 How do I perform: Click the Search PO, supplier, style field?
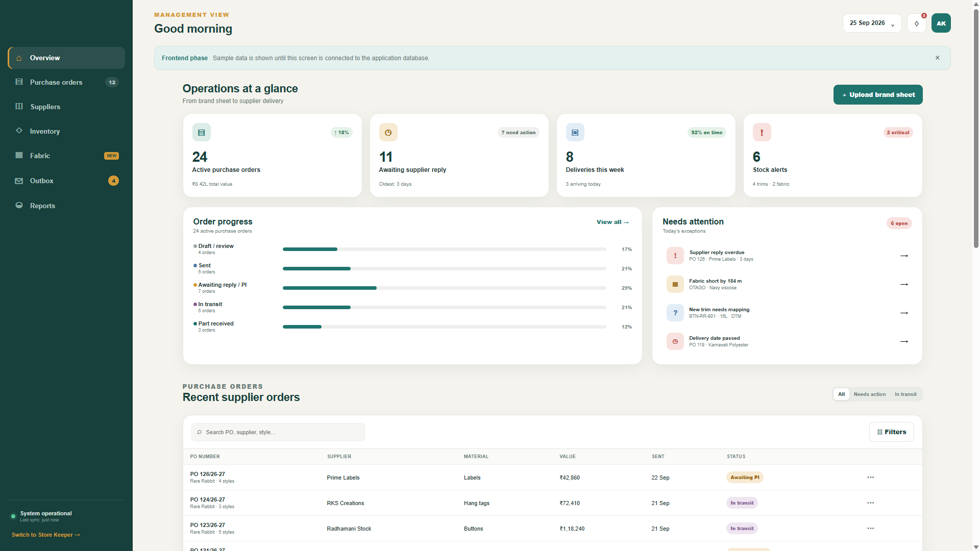coord(278,432)
